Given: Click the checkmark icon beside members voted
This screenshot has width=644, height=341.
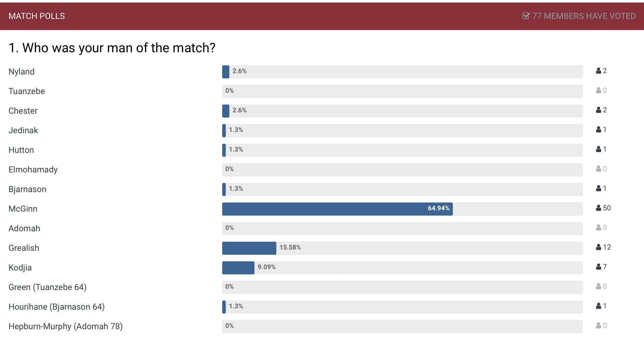Looking at the screenshot, I should coord(526,16).
